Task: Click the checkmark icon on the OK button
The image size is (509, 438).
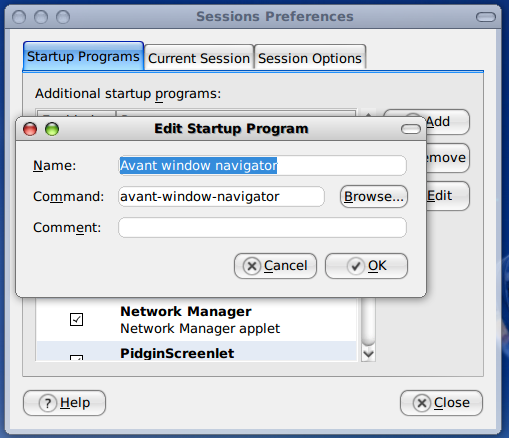Action: (356, 266)
